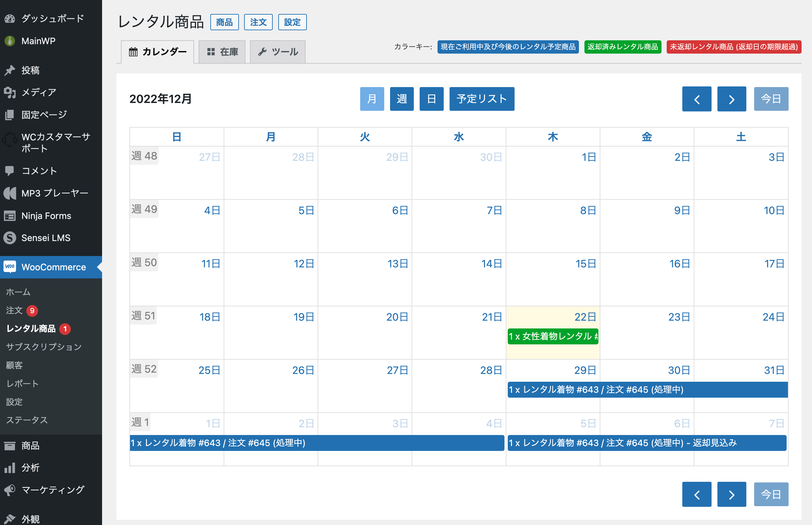Screen dimensions: 812x525
Task: Click the コメント speech bubble icon
Action: [10, 171]
